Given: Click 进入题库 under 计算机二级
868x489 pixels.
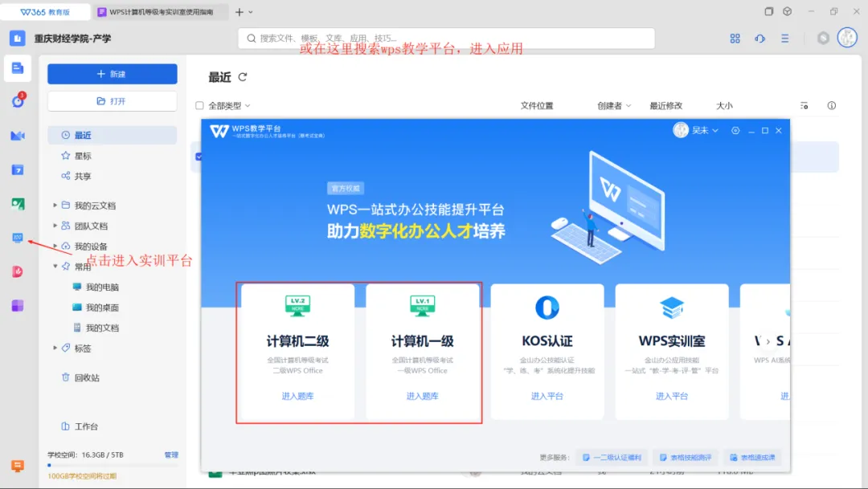Looking at the screenshot, I should coord(298,396).
